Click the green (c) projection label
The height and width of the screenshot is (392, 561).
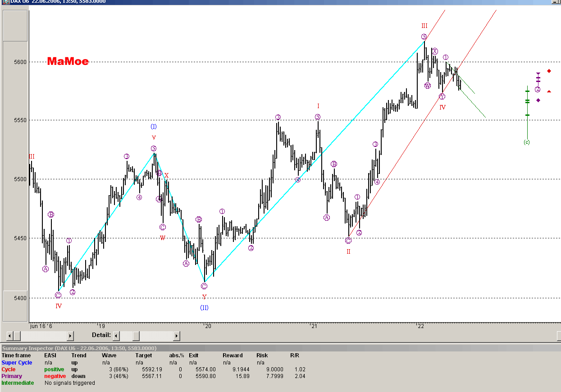tap(527, 142)
